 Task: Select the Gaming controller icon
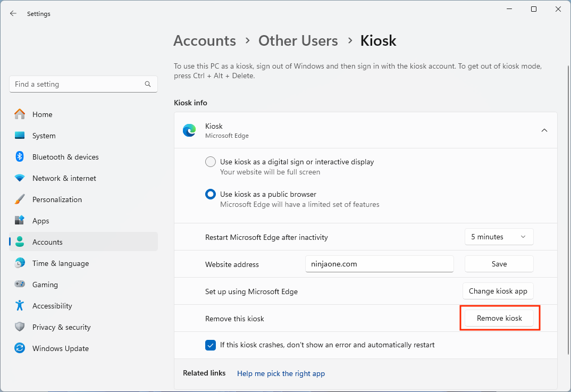pyautogui.click(x=20, y=285)
